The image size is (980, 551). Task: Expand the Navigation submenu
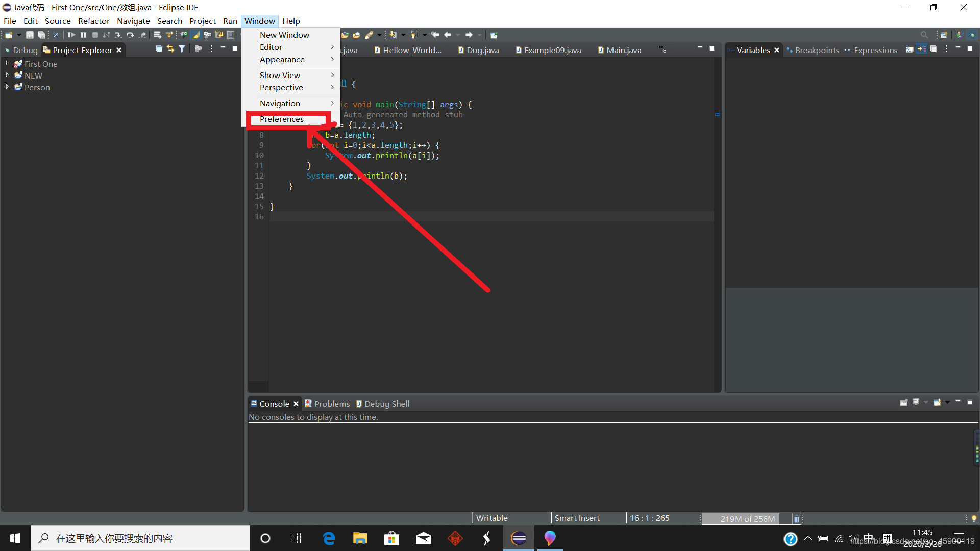click(290, 103)
